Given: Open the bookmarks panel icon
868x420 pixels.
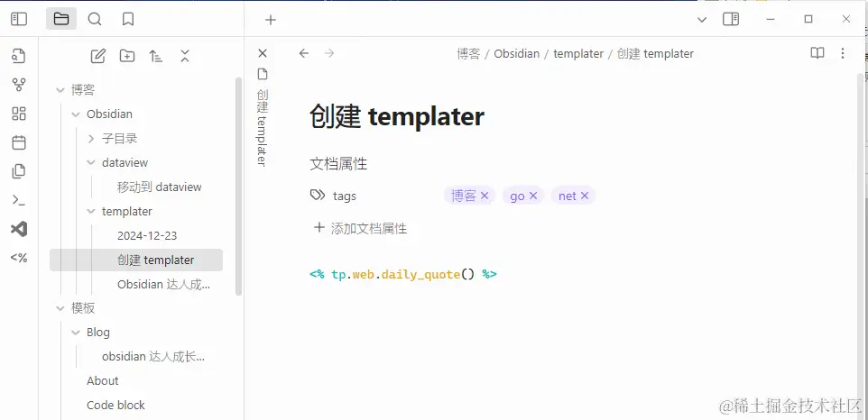Looking at the screenshot, I should click(x=128, y=19).
